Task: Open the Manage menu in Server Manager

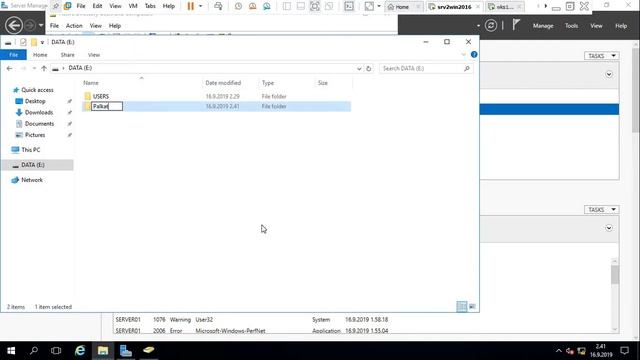Action: pyautogui.click(x=543, y=26)
